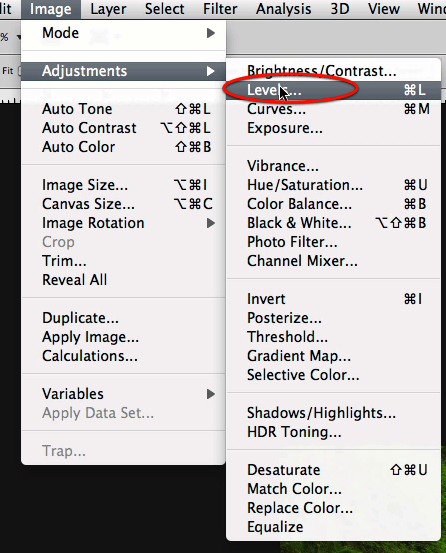This screenshot has height=553, width=446.
Task: Select Channel Mixer adjustment
Action: [333, 261]
